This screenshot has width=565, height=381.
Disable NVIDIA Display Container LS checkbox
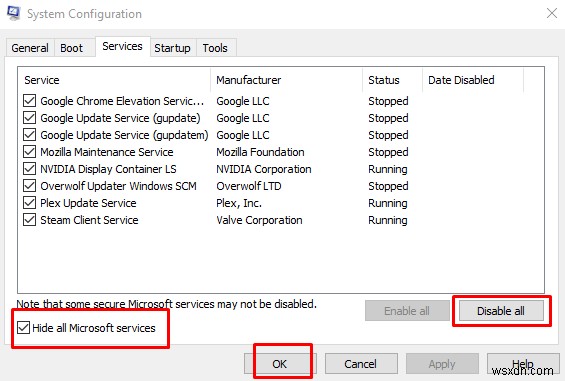[29, 168]
